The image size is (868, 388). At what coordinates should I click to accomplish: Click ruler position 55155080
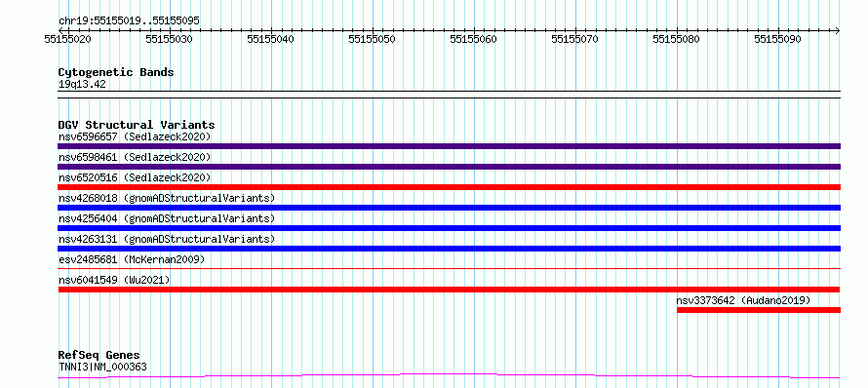click(x=677, y=39)
